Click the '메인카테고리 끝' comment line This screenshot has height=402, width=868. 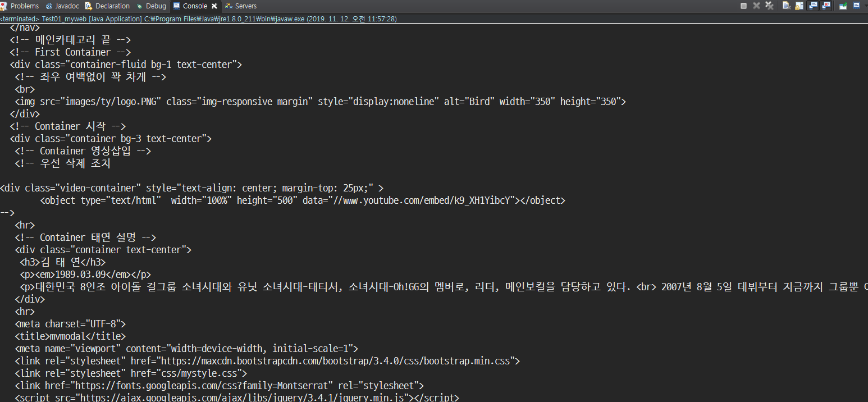(x=70, y=40)
